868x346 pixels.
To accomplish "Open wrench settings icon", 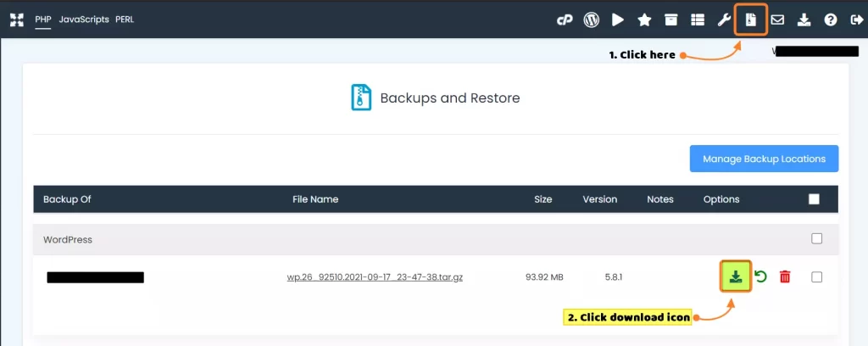I will (x=724, y=20).
